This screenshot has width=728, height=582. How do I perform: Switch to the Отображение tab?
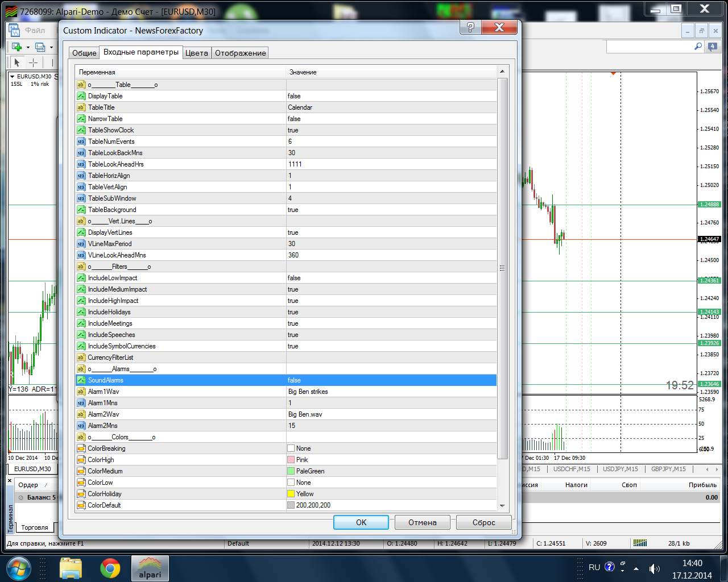click(x=240, y=53)
